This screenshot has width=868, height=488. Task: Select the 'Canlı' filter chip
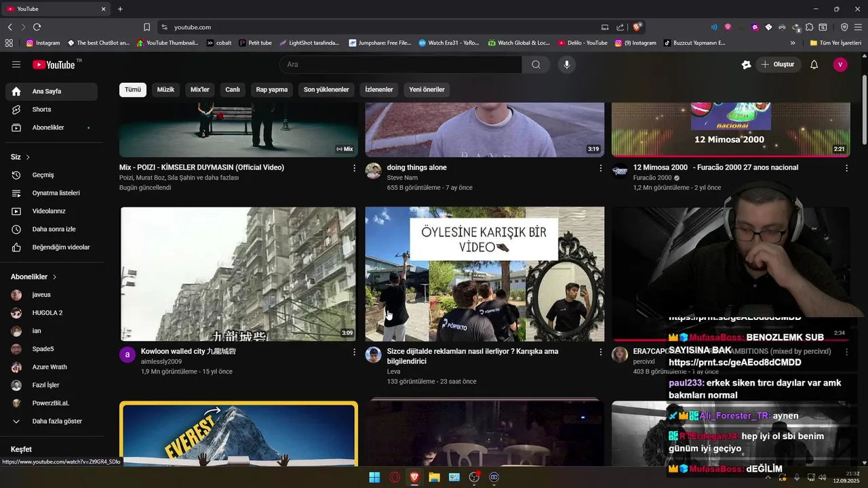point(233,89)
